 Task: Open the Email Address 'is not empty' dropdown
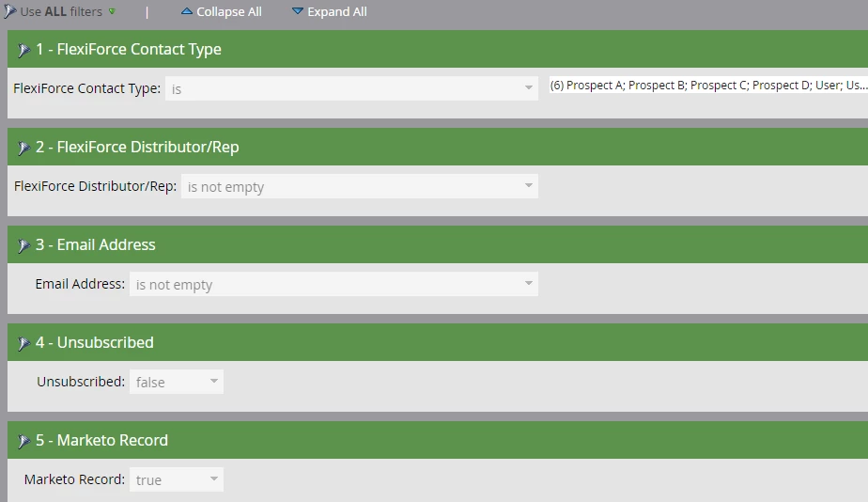click(x=333, y=284)
